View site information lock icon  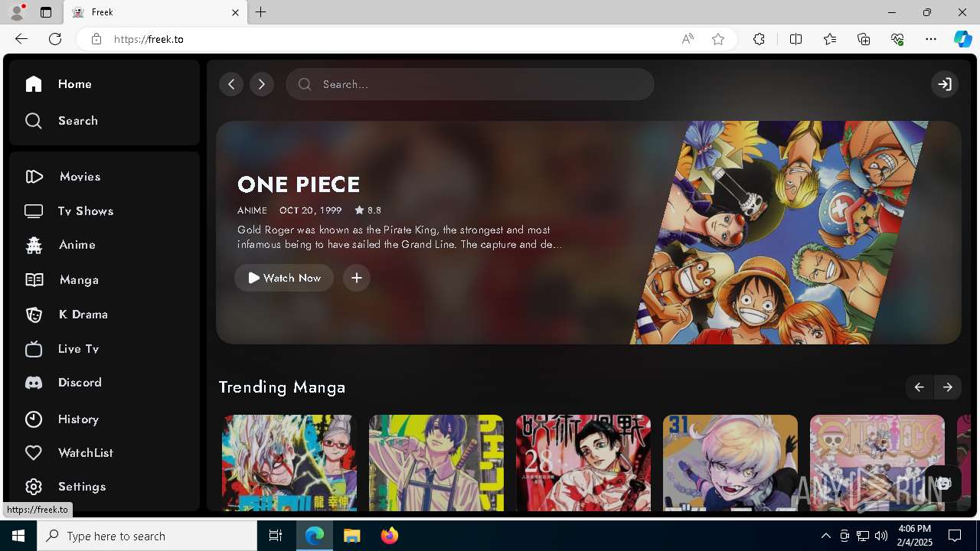(96, 39)
